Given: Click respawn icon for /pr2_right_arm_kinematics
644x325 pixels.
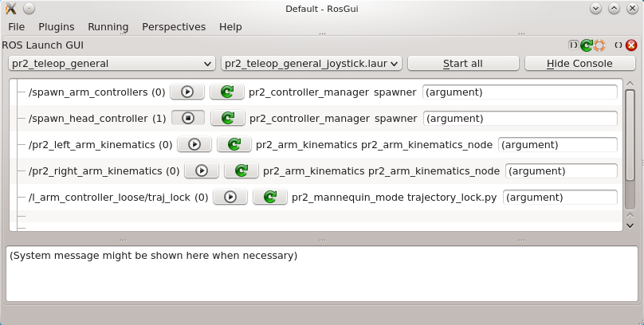Looking at the screenshot, I should point(240,171).
